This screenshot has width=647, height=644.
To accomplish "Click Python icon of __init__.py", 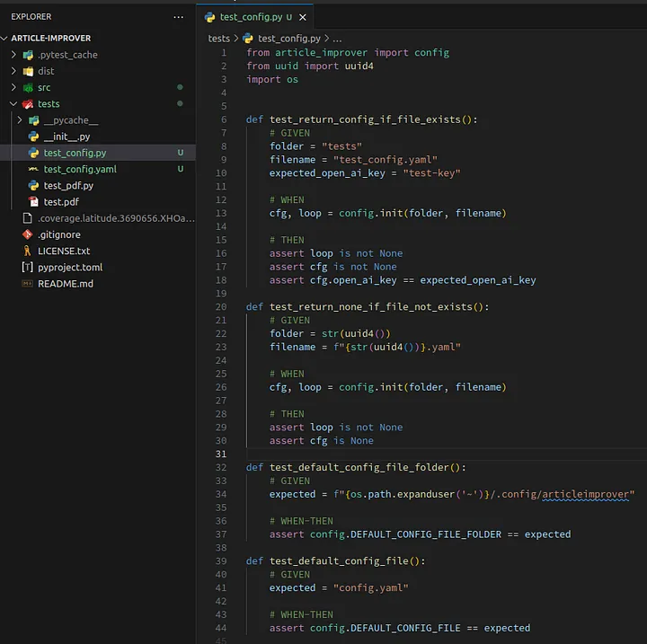I will click(x=34, y=137).
